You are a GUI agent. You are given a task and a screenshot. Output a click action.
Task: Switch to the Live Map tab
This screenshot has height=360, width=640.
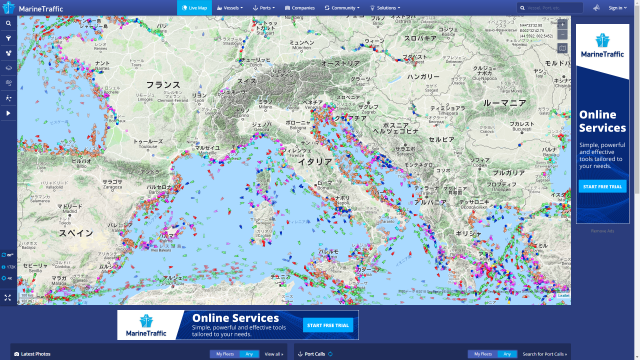click(194, 8)
